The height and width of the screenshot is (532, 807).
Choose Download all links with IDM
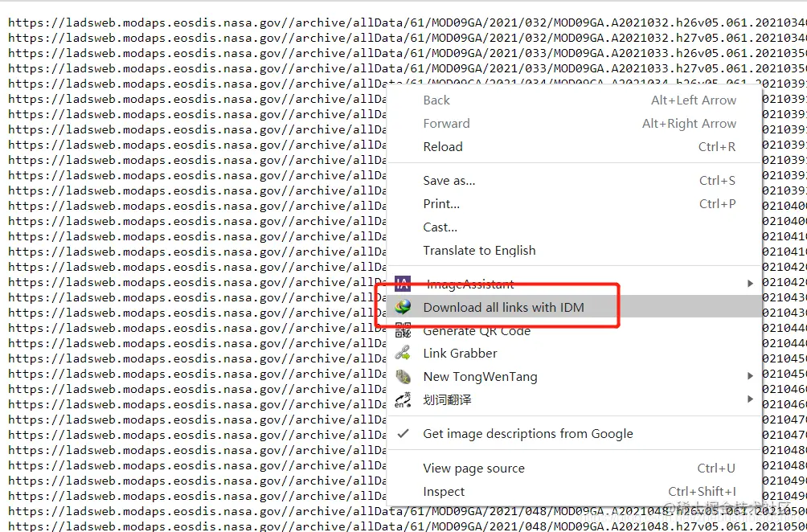(x=574, y=307)
